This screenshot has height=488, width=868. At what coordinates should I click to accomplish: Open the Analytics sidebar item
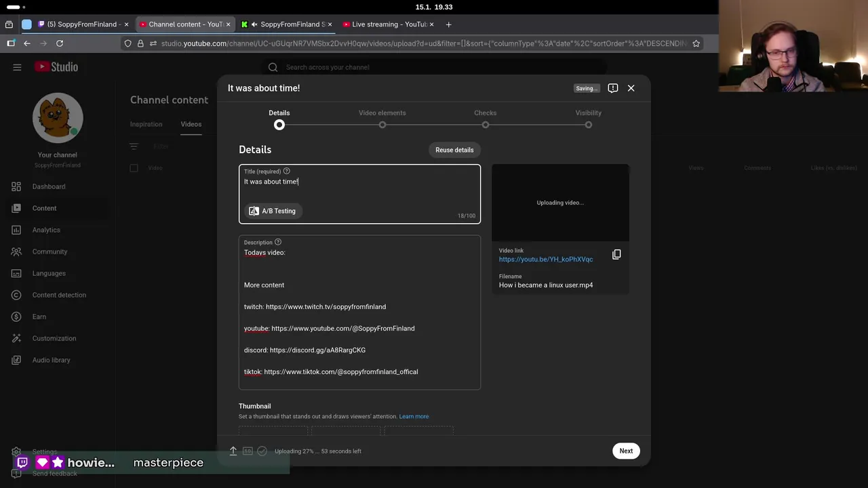click(x=46, y=230)
